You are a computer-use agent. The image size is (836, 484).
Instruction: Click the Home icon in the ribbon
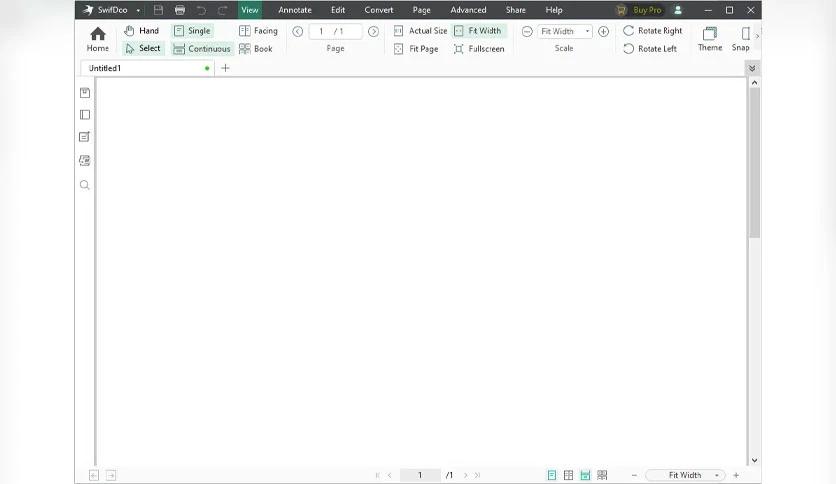(x=98, y=39)
